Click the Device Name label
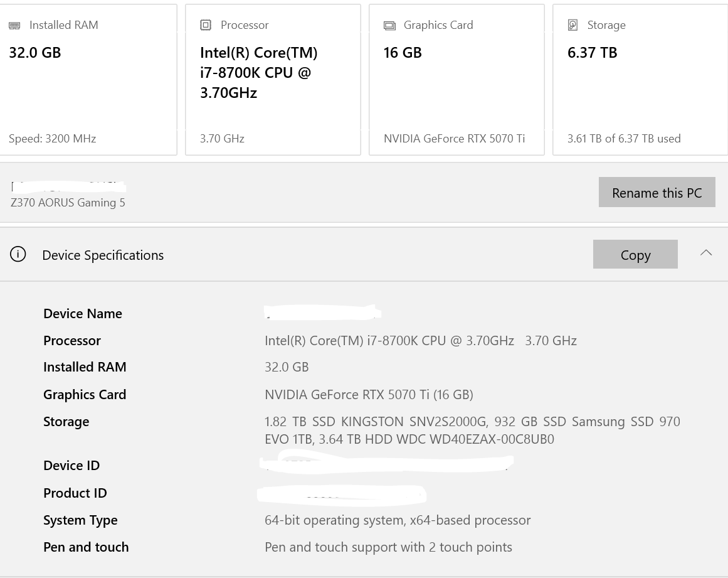The height and width of the screenshot is (578, 728). tap(83, 314)
